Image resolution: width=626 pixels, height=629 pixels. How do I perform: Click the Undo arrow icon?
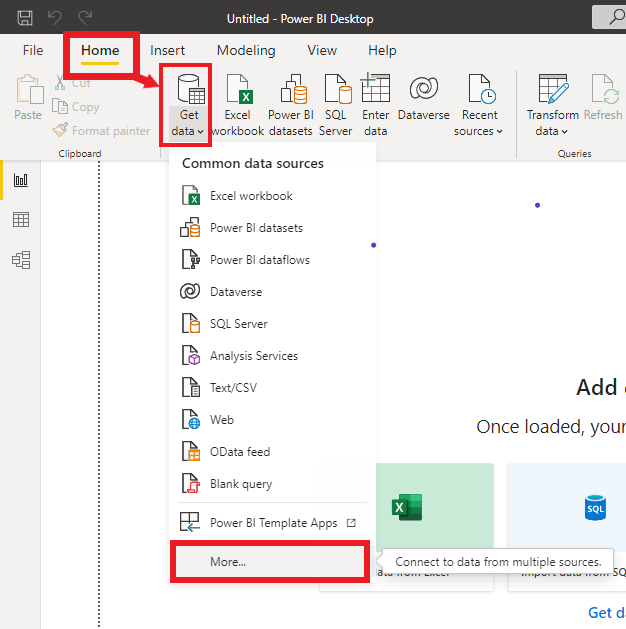tap(55, 18)
